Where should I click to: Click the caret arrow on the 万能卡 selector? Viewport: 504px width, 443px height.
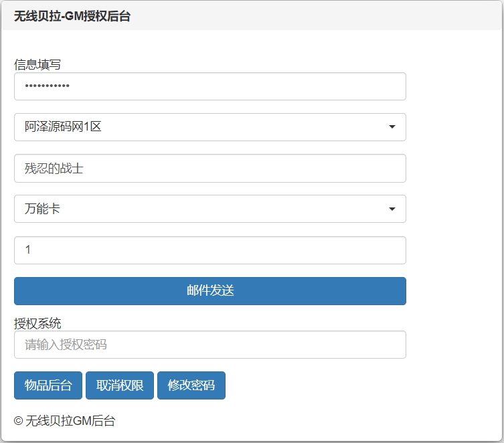click(392, 209)
